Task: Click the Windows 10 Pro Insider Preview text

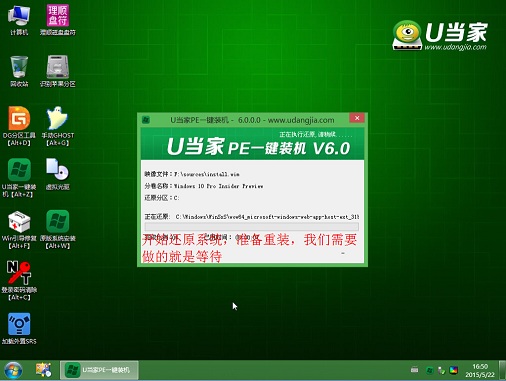Action: pos(218,186)
